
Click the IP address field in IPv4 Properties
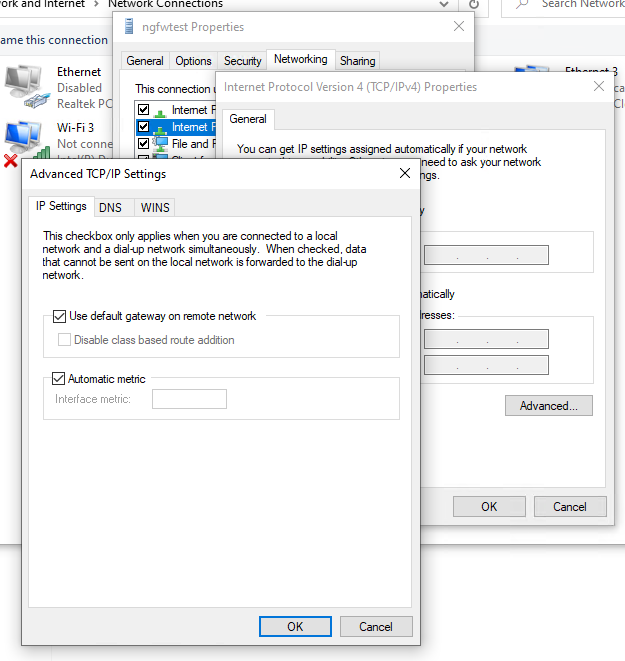click(486, 255)
